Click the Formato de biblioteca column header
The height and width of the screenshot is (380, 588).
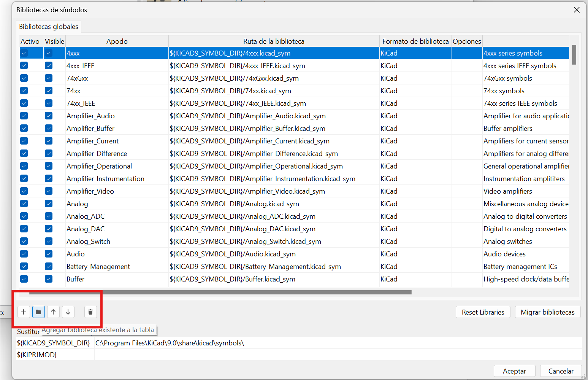click(x=415, y=41)
